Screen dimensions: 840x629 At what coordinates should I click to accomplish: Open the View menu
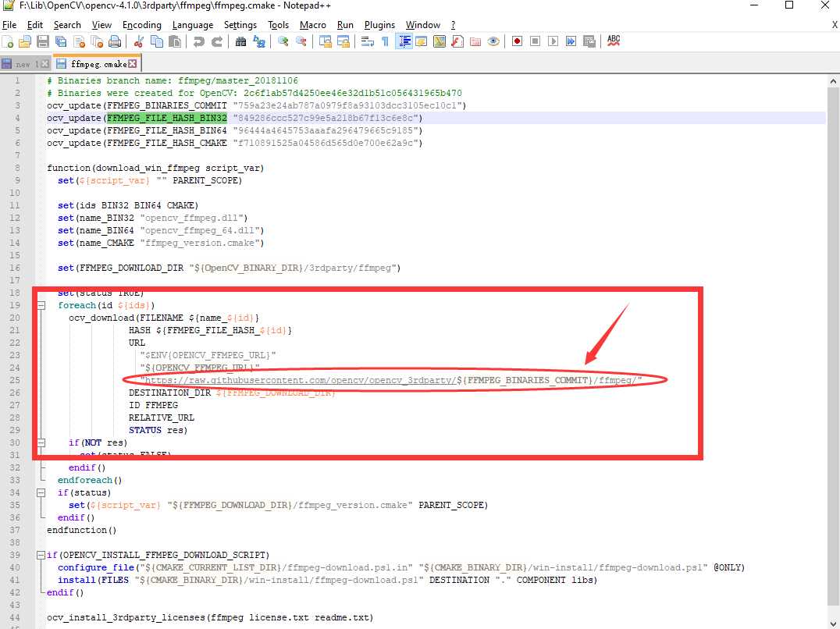[101, 25]
